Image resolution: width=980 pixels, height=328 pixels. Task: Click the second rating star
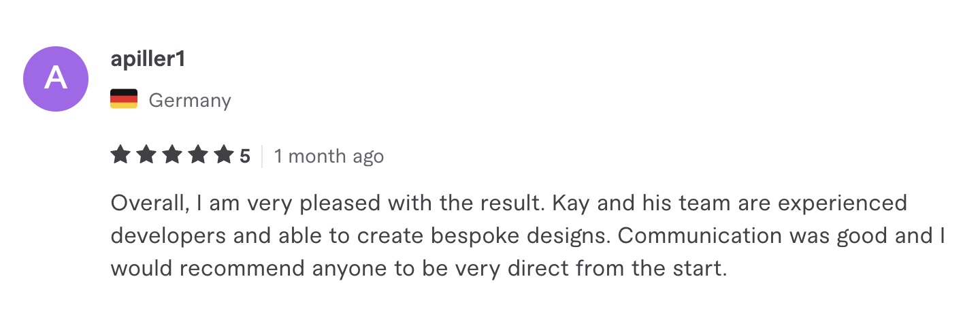click(x=146, y=156)
